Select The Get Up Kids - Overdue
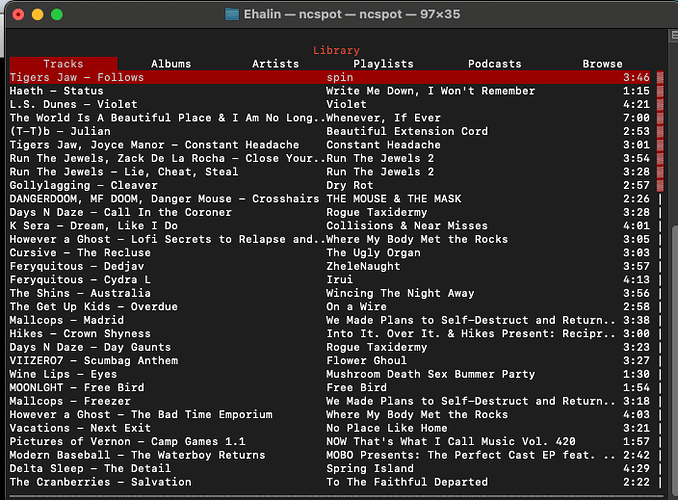This screenshot has width=678, height=500. [329, 307]
